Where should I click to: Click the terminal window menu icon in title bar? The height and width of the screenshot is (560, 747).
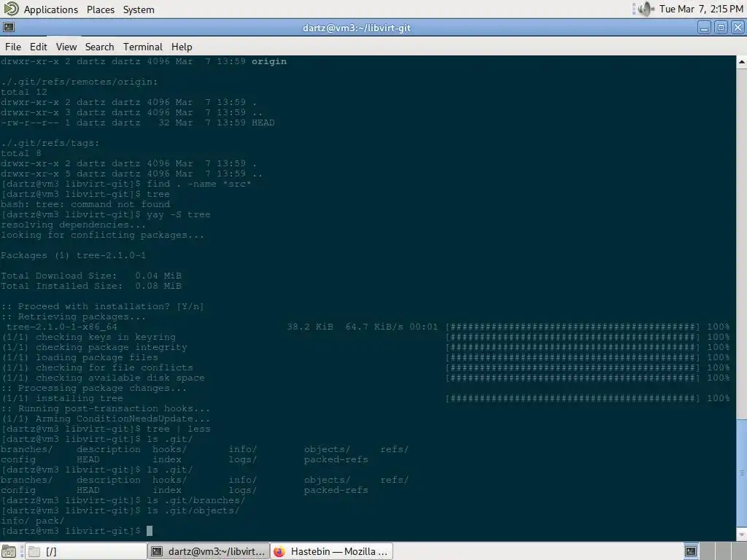point(9,28)
